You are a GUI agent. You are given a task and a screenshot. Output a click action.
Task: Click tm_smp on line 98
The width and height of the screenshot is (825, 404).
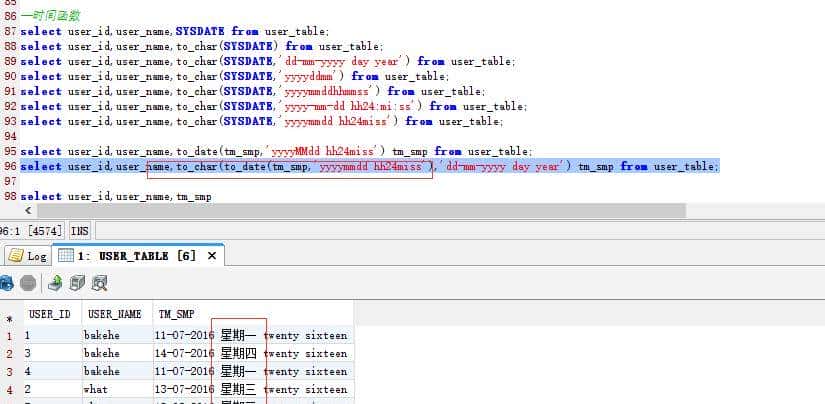pyautogui.click(x=194, y=196)
